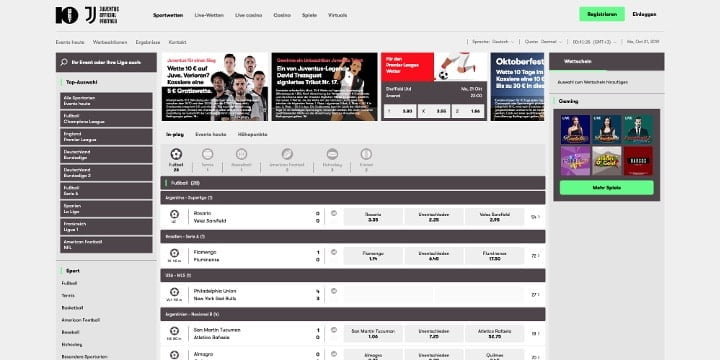Image resolution: width=720 pixels, height=360 pixels.
Task: Bet on Unentschieden in Rosario match
Action: point(434,217)
